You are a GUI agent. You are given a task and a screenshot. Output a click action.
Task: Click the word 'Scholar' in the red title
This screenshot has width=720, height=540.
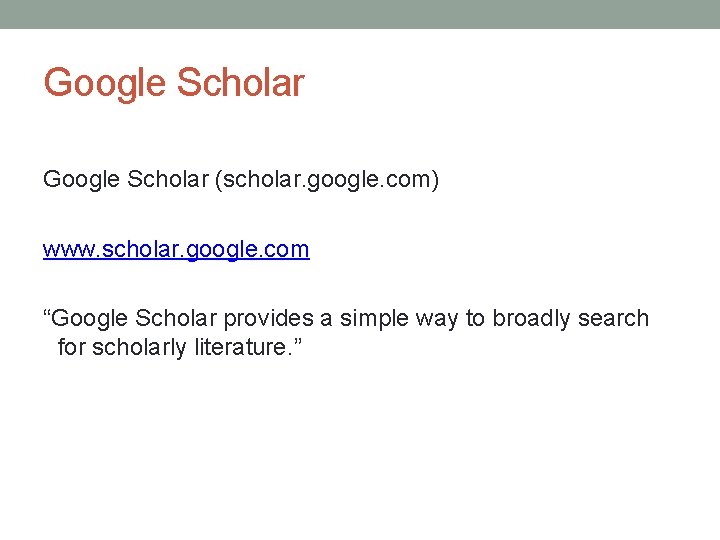pos(240,82)
